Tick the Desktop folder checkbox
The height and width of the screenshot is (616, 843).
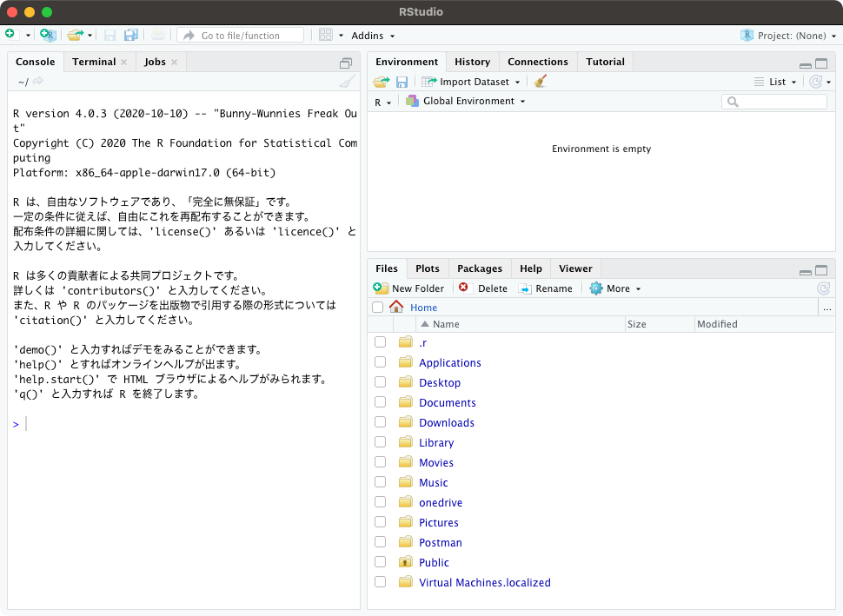tap(380, 381)
